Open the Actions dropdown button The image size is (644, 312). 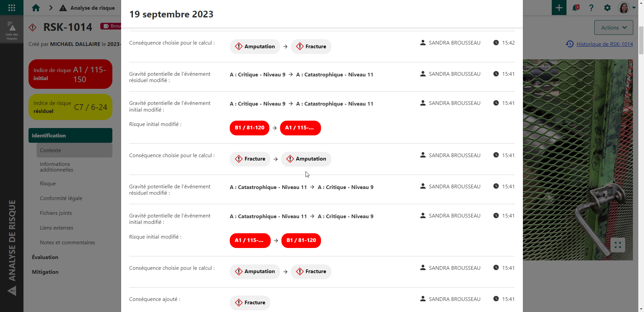coord(613,27)
